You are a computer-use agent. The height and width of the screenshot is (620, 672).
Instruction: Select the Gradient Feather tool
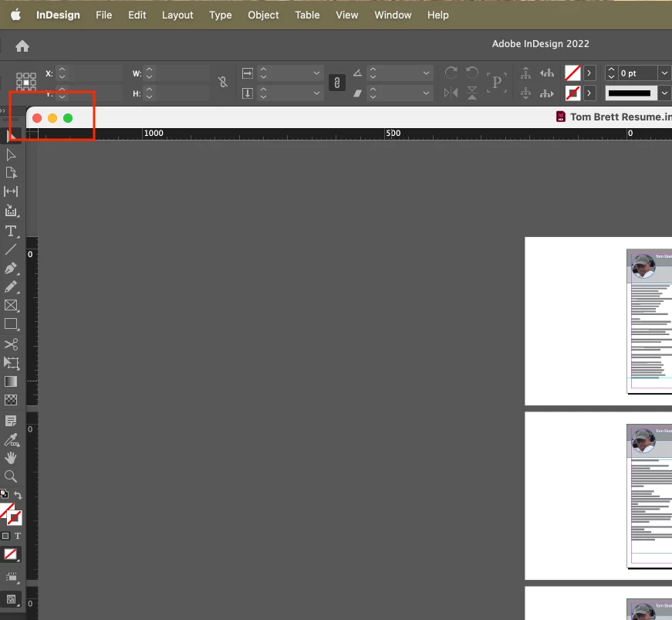(x=11, y=400)
